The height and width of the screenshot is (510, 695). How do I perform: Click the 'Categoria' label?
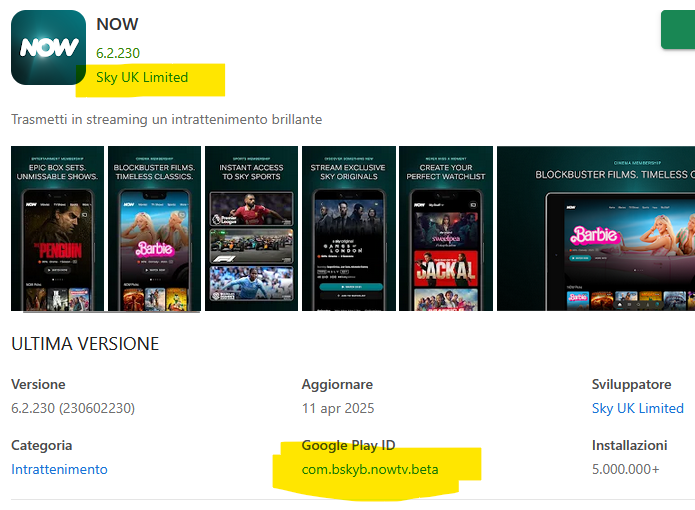pos(42,445)
